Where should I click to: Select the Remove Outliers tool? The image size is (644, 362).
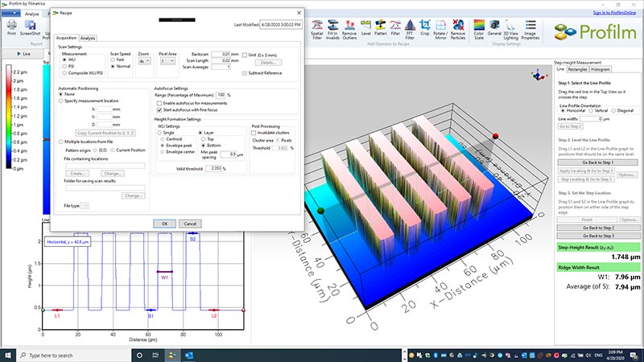coord(348,25)
